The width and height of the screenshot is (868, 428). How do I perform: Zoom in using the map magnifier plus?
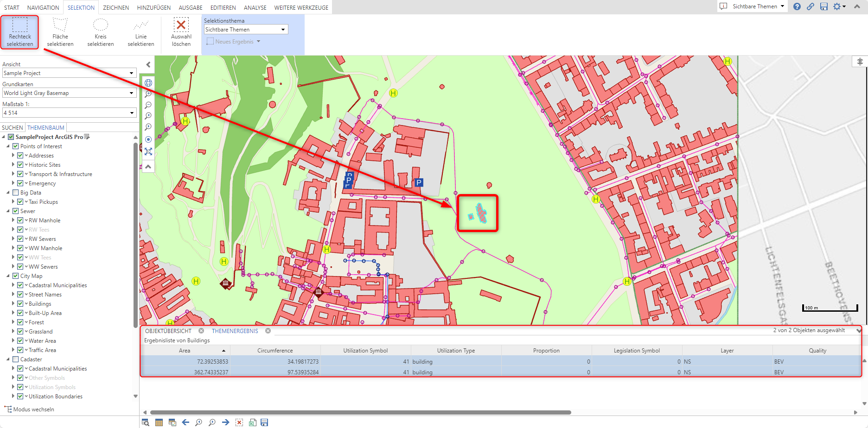[x=148, y=94]
